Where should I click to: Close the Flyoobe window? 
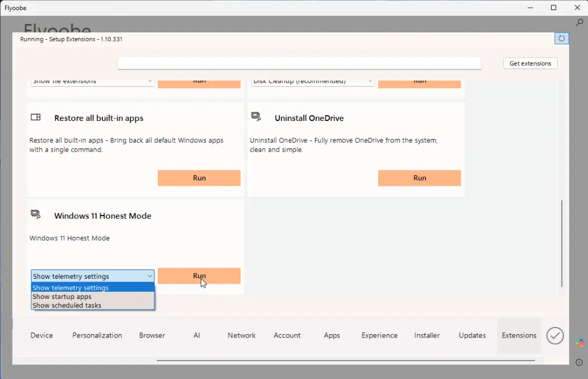coord(577,8)
